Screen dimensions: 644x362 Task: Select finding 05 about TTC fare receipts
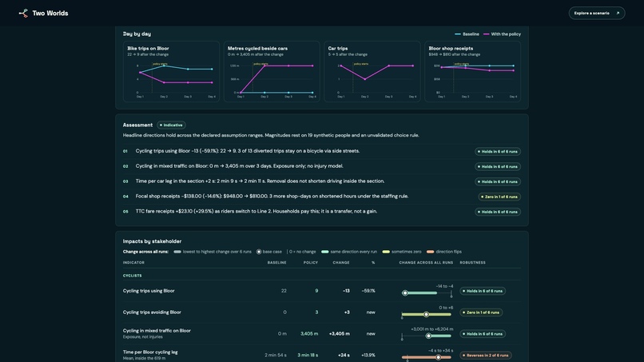(321, 211)
